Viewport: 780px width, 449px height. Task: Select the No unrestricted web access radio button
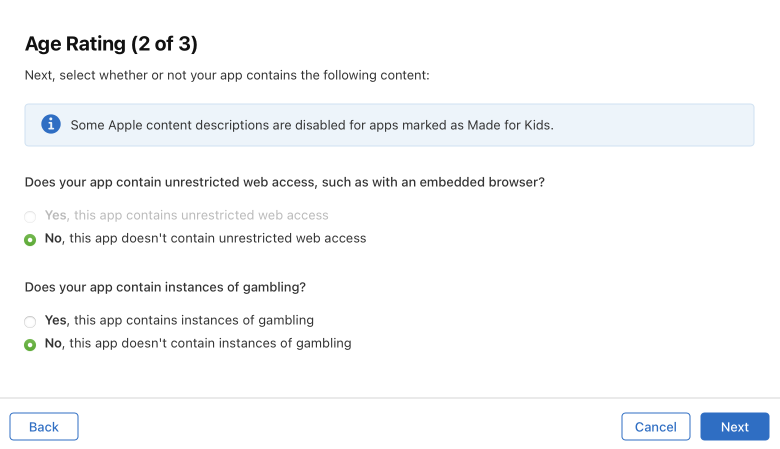(x=30, y=240)
